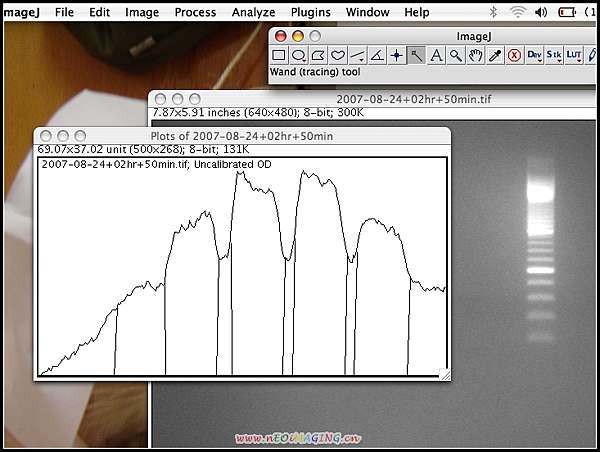Minimize the 2007-08-24+02hr+50min.tif window
Viewport: 600px width, 452px height.
(178, 99)
